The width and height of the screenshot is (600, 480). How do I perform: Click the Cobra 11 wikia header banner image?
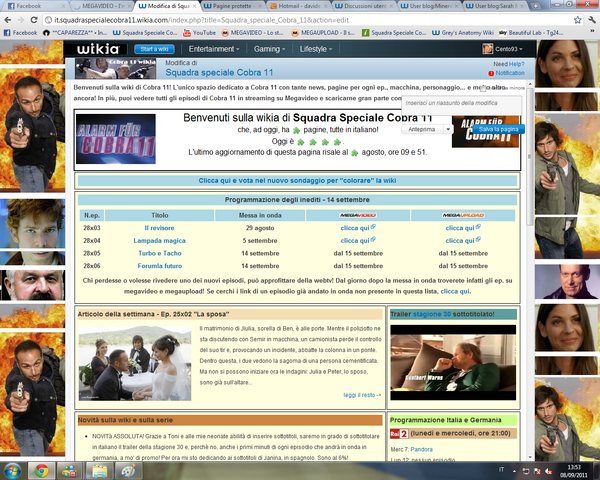click(x=116, y=69)
